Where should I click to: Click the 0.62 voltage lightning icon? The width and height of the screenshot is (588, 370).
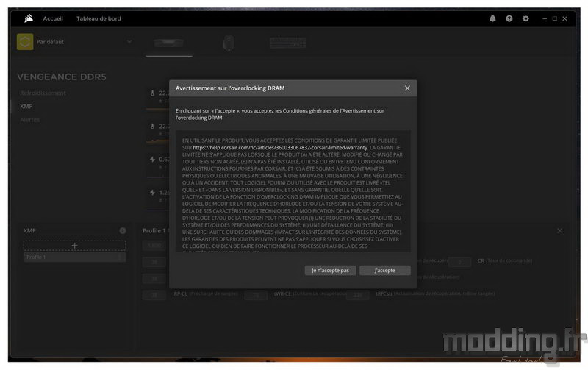[x=153, y=160]
